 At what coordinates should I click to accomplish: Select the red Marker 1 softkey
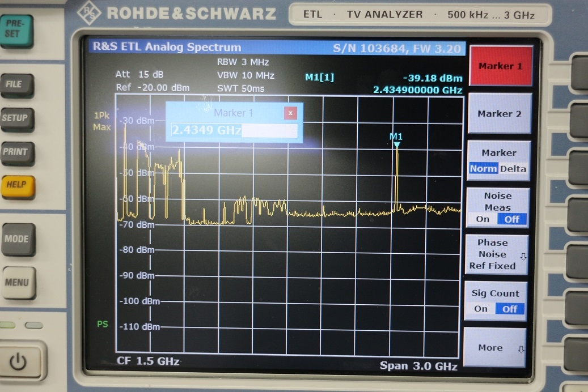tap(501, 66)
